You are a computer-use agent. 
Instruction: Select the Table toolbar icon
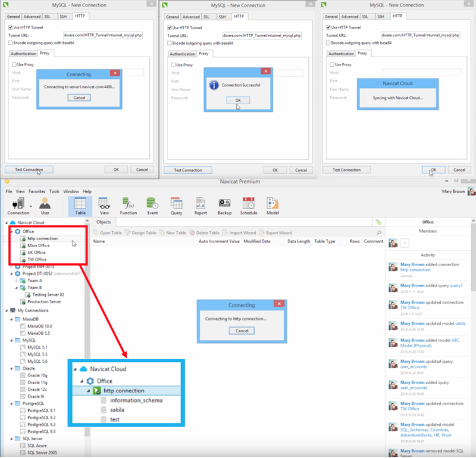80,206
